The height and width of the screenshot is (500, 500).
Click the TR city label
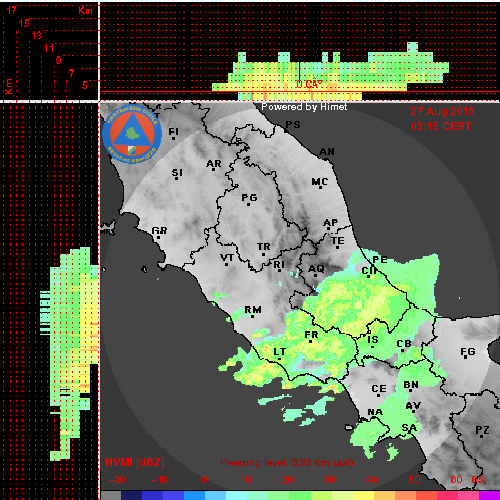pos(264,247)
